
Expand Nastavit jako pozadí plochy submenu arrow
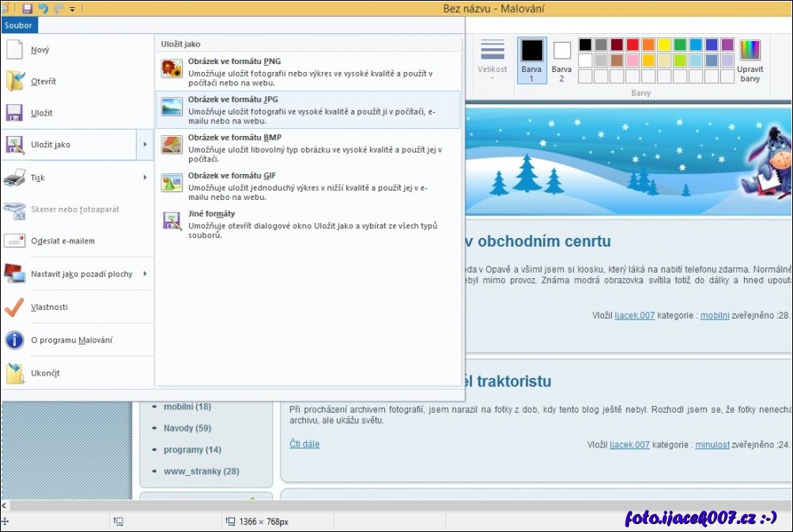[x=145, y=274]
